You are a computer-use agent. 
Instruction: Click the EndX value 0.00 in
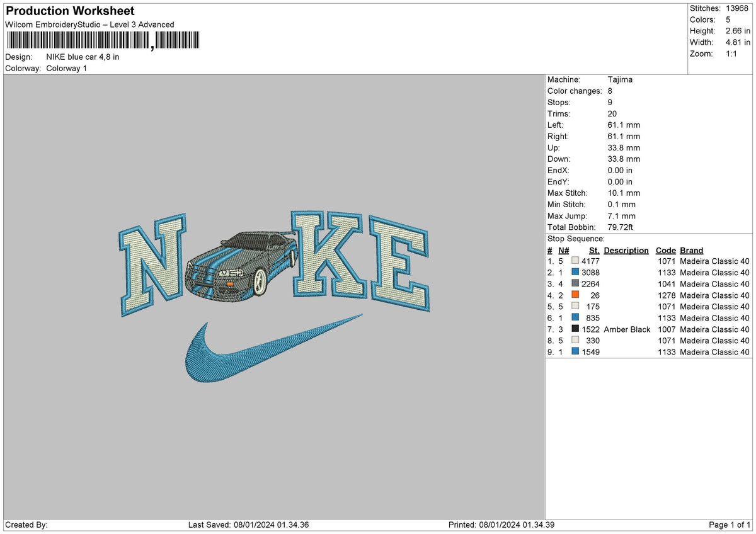(x=620, y=170)
